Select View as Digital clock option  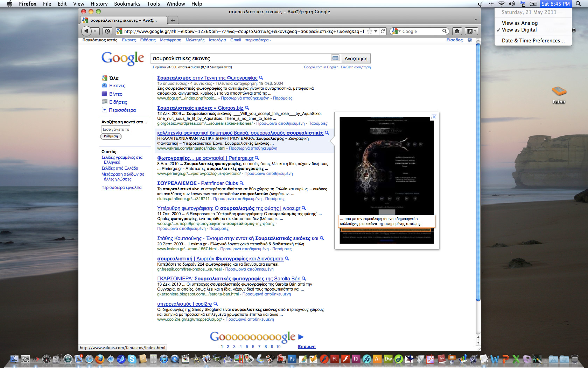[x=519, y=30]
